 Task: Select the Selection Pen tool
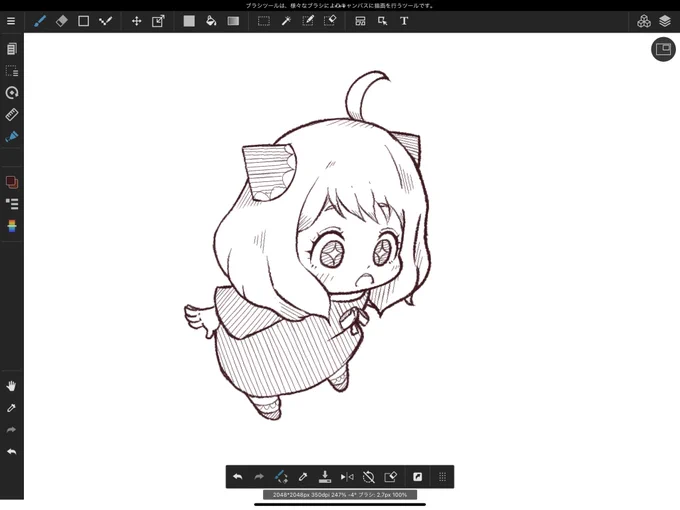click(308, 21)
